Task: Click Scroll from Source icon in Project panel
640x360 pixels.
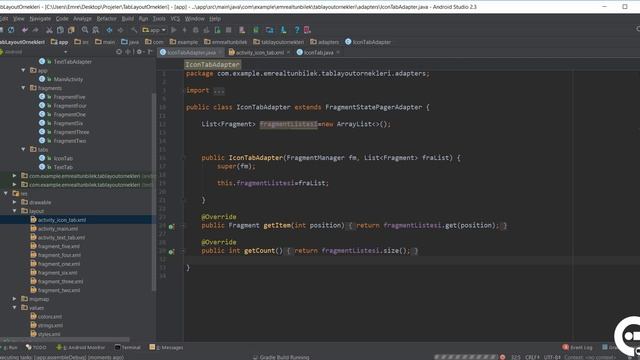Action: click(x=119, y=52)
